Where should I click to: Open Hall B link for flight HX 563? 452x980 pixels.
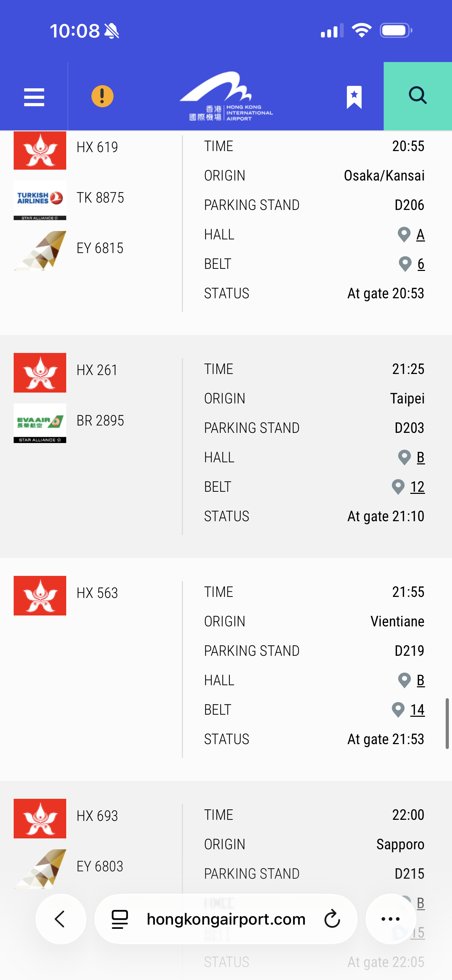(x=420, y=680)
